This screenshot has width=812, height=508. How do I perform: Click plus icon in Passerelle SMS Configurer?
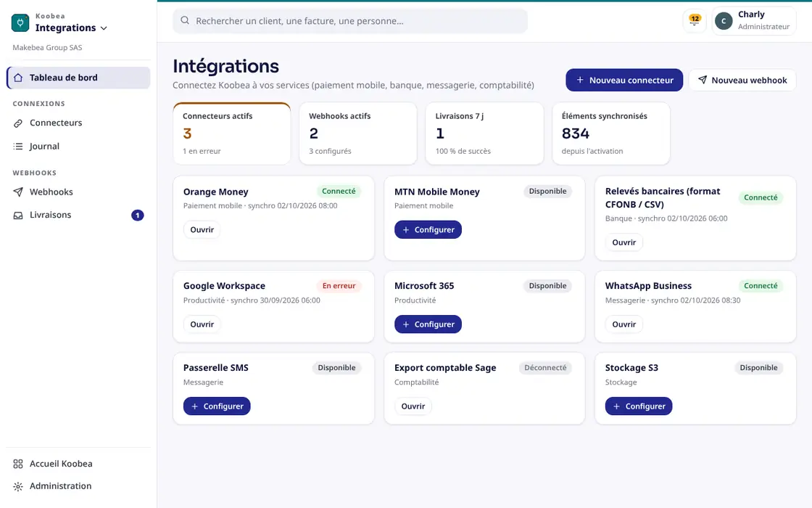point(195,406)
